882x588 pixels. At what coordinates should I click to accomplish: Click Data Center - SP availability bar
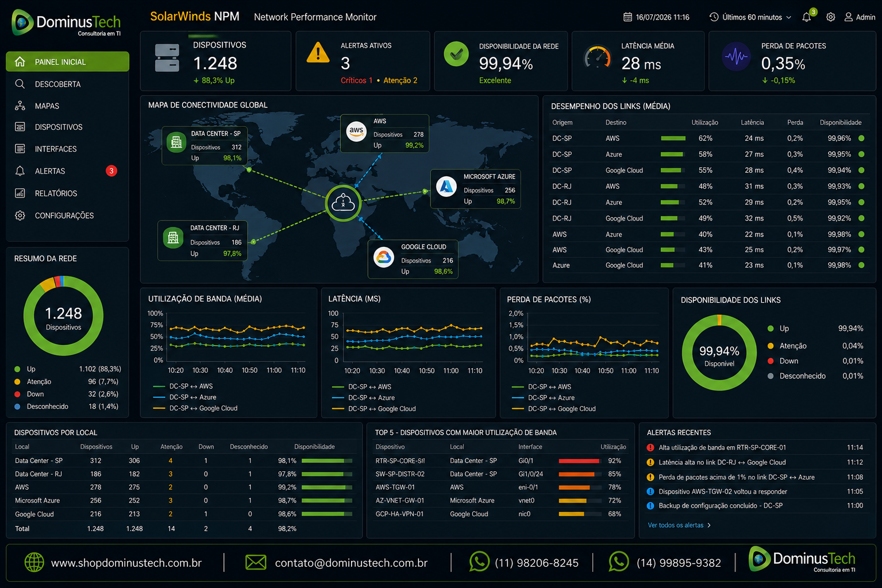click(x=327, y=461)
